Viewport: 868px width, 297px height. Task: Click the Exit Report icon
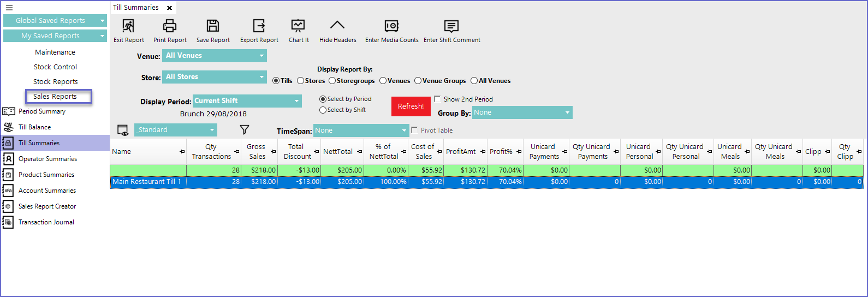click(x=128, y=26)
